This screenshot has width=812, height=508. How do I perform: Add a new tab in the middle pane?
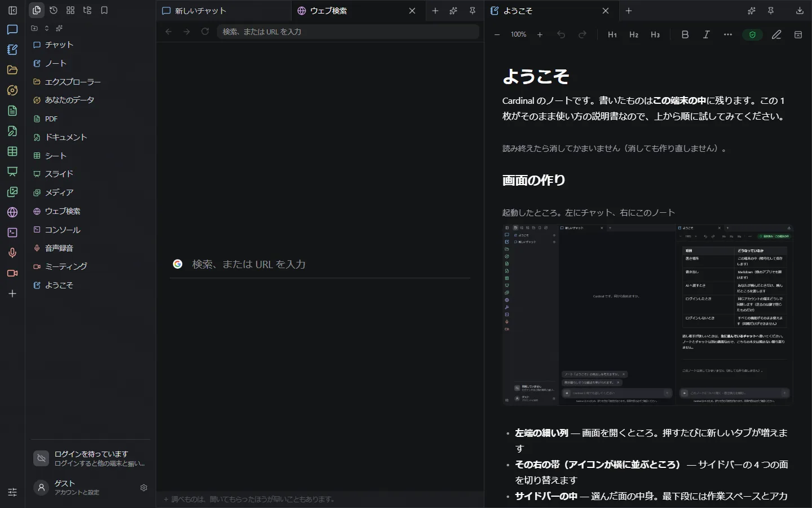tap(435, 11)
